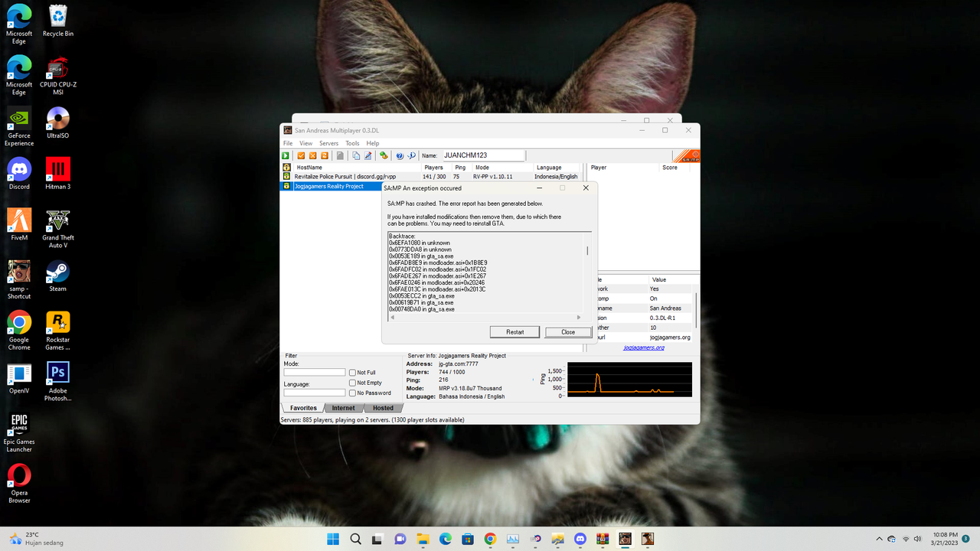Click the blue question mark Help icon
The height and width of the screenshot is (551, 980).
tap(400, 155)
